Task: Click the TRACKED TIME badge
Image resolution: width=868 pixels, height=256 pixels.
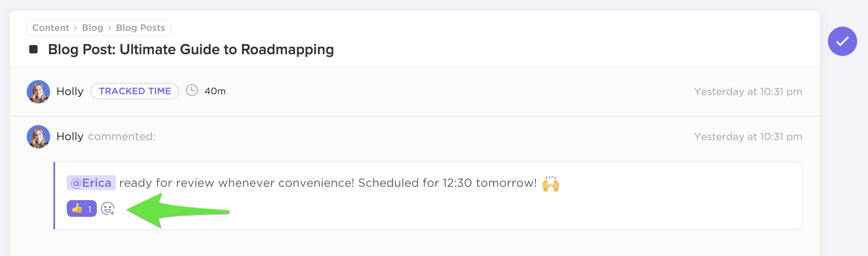Action: [x=135, y=91]
